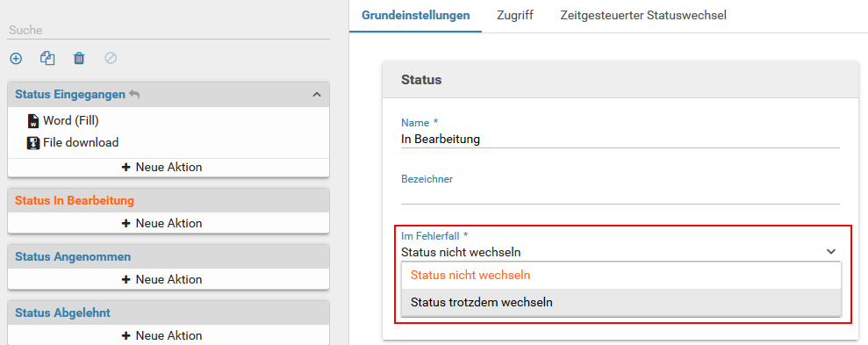Click the reply arrow next to Status Eingegangen
This screenshot has width=868, height=345.
[134, 95]
